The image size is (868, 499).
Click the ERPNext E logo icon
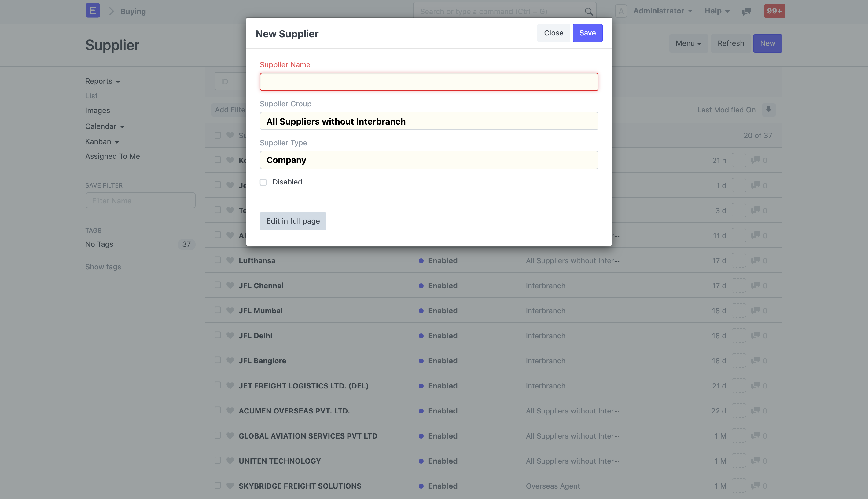(93, 11)
